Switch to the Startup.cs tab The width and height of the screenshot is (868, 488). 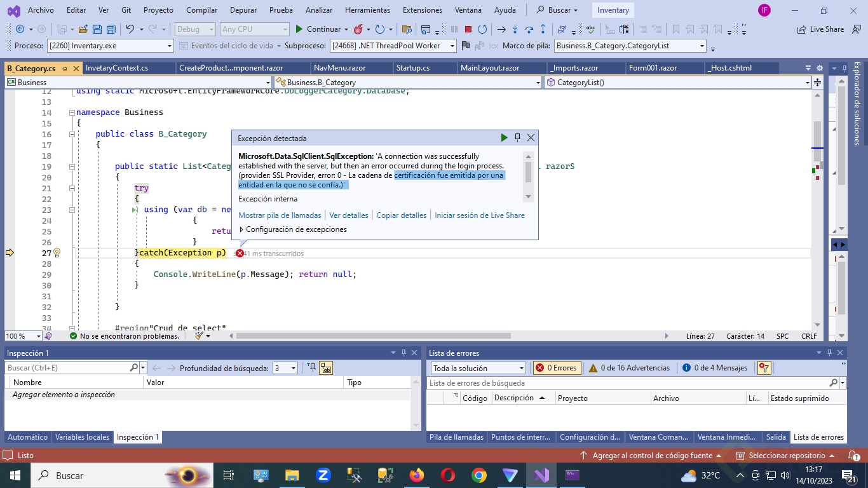[412, 68]
